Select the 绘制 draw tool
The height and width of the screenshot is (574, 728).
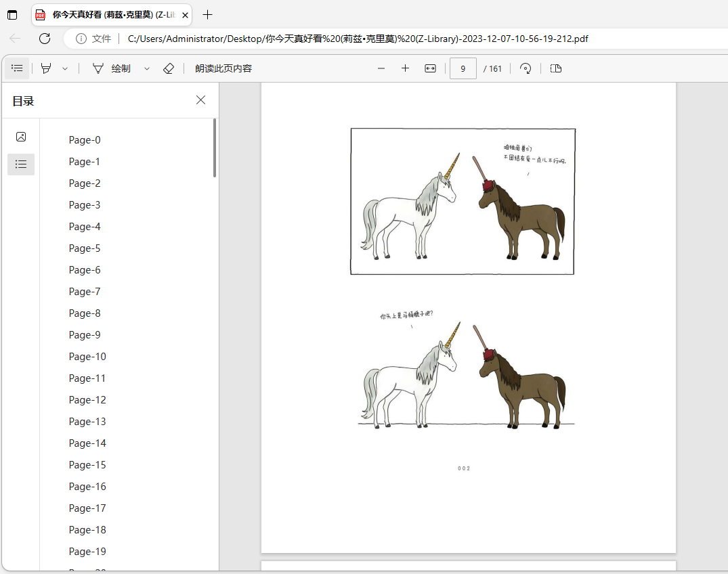coord(112,68)
